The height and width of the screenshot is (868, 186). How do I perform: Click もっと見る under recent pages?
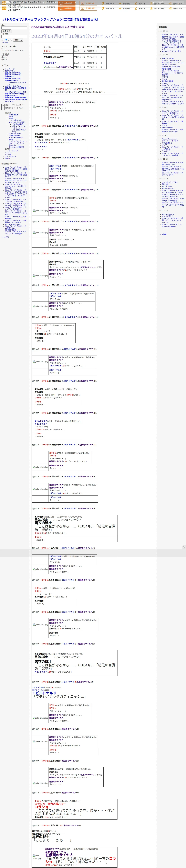(x=5, y=237)
